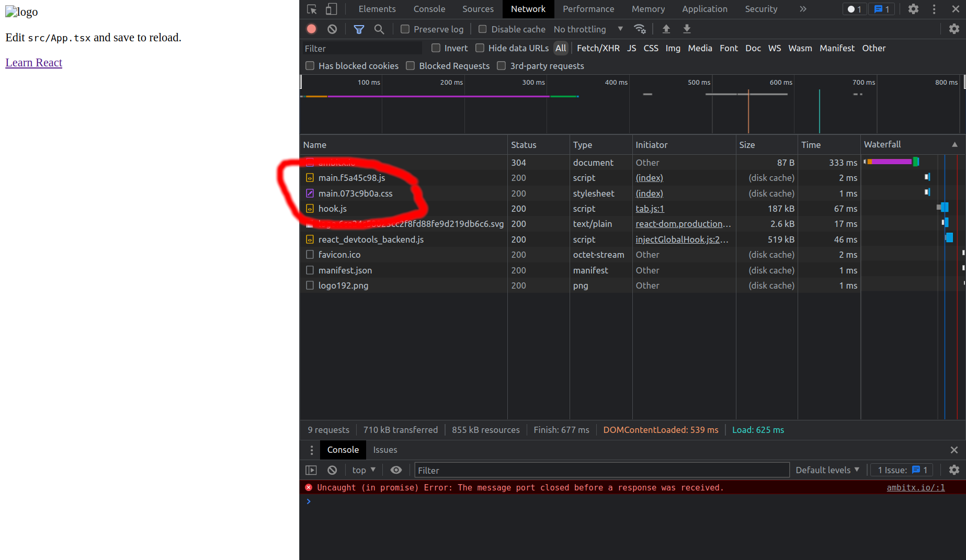The image size is (966, 560).
Task: Select the favicon.ico request row
Action: point(633,255)
